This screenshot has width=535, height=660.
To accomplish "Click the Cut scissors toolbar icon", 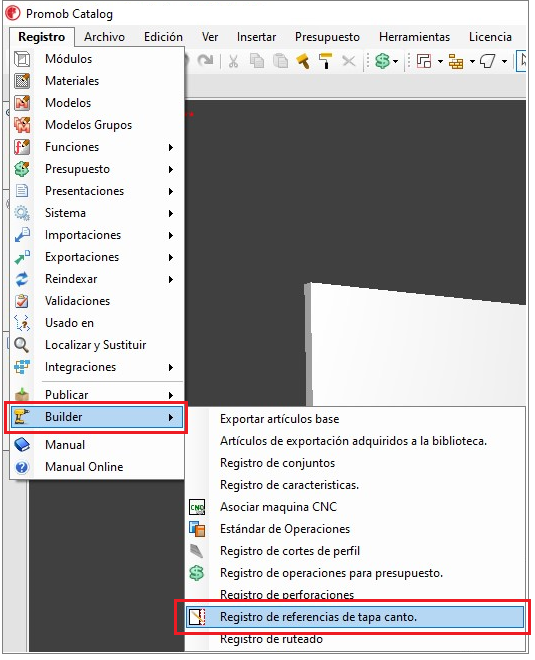I will click(234, 61).
